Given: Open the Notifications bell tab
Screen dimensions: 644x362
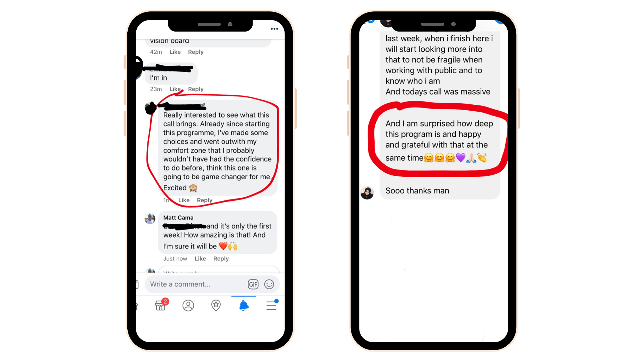Looking at the screenshot, I should (x=244, y=305).
